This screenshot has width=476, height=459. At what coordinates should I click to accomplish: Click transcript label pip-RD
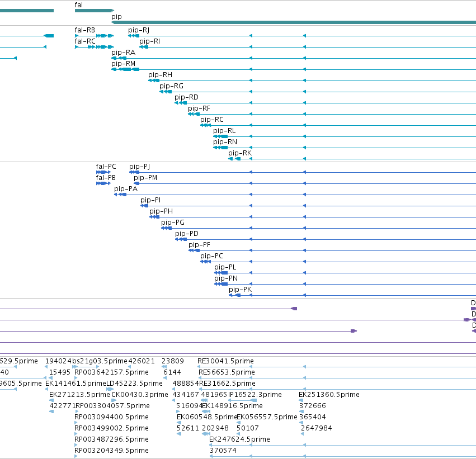[x=186, y=97]
